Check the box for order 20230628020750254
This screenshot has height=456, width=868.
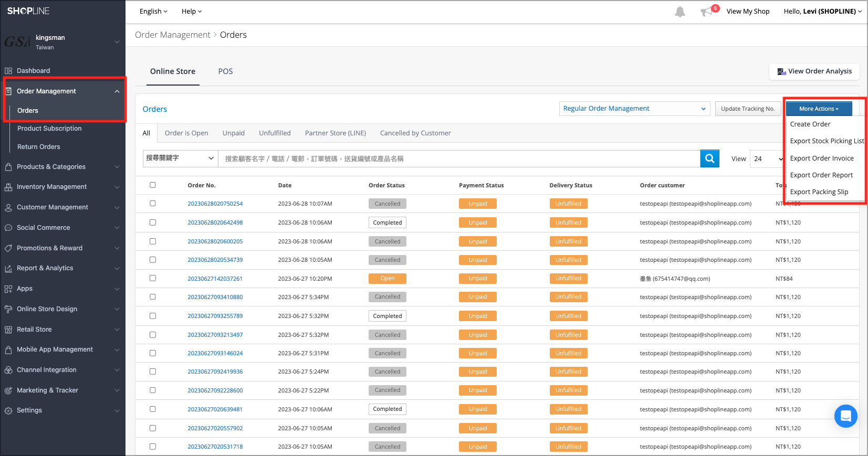[x=153, y=204]
